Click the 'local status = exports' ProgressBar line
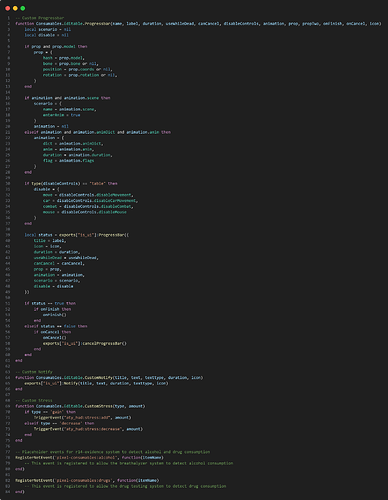 [76, 235]
